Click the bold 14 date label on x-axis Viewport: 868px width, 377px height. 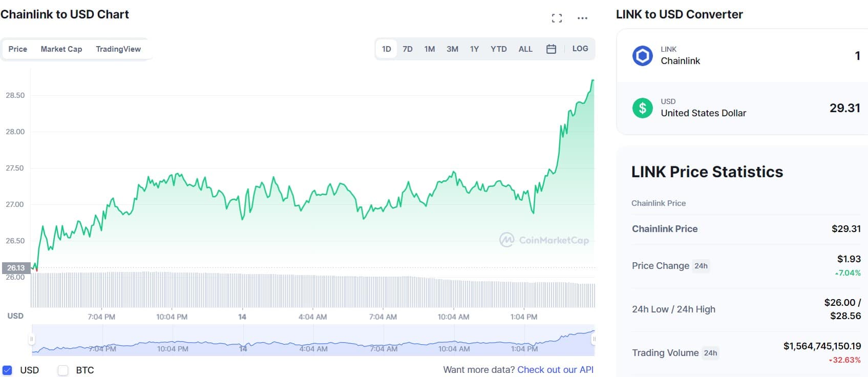(242, 317)
